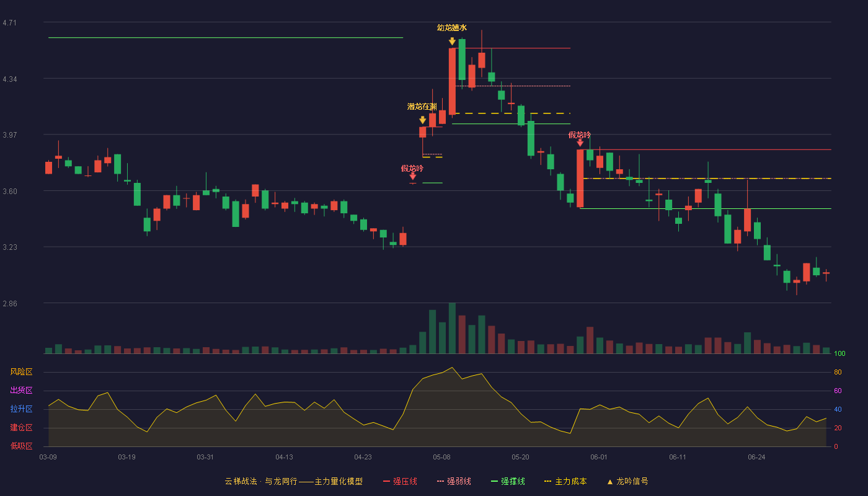The width and height of the screenshot is (868, 496).
Task: Click the orange 80 indicator scale value
Action: 838,372
